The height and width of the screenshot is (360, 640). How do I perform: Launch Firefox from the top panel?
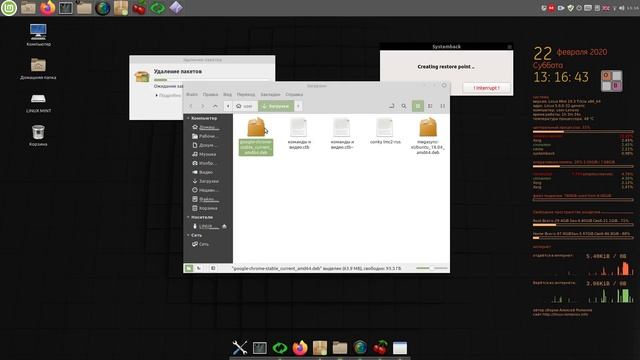pyautogui.click(x=47, y=8)
